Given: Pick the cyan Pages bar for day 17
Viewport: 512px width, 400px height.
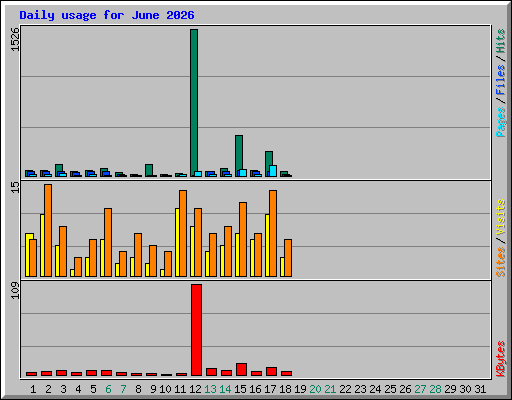Looking at the screenshot, I should tap(273, 171).
